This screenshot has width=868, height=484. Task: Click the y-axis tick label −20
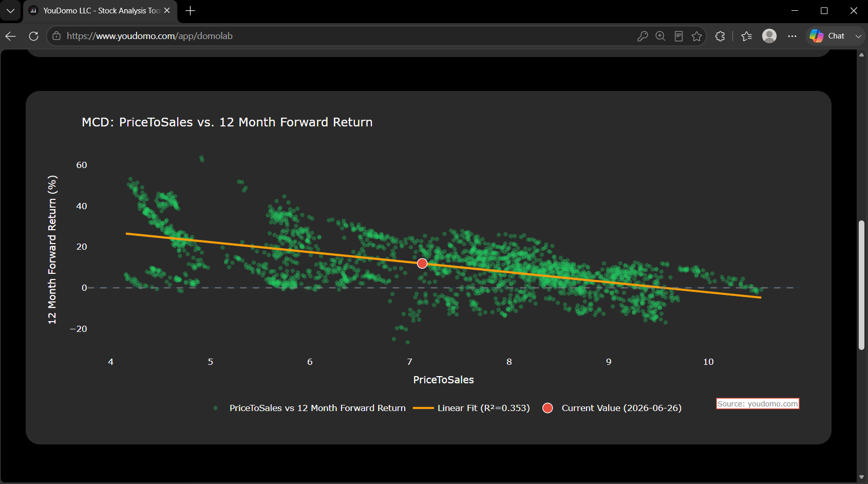[x=79, y=329]
